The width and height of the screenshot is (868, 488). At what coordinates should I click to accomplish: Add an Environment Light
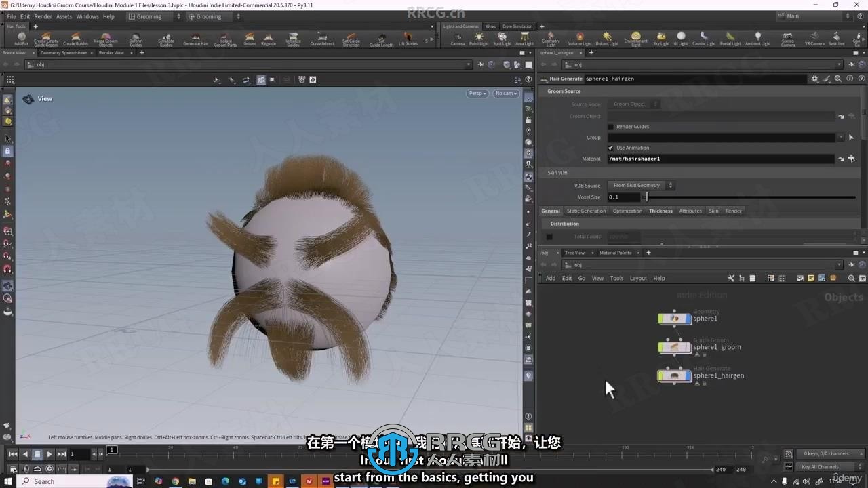(x=635, y=39)
